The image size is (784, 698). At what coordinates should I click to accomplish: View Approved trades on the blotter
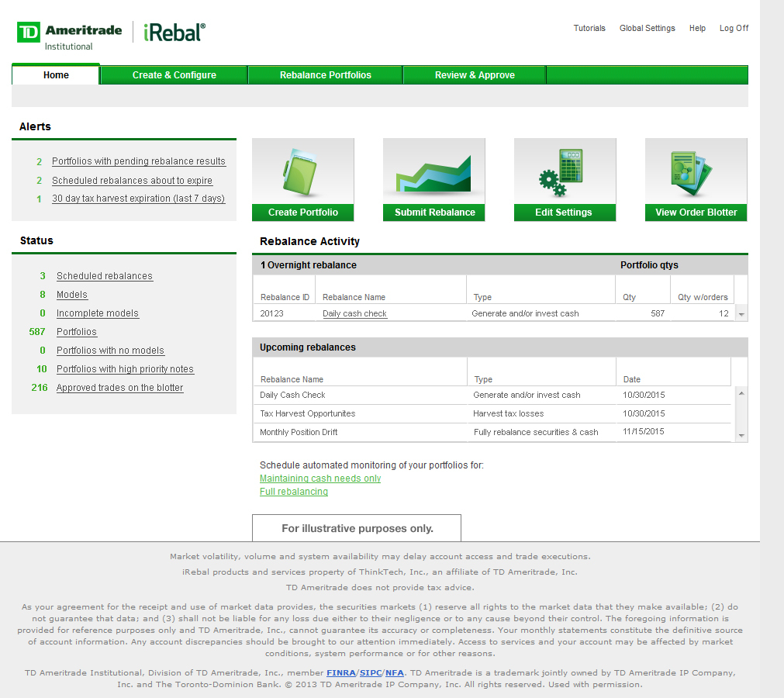click(x=119, y=388)
